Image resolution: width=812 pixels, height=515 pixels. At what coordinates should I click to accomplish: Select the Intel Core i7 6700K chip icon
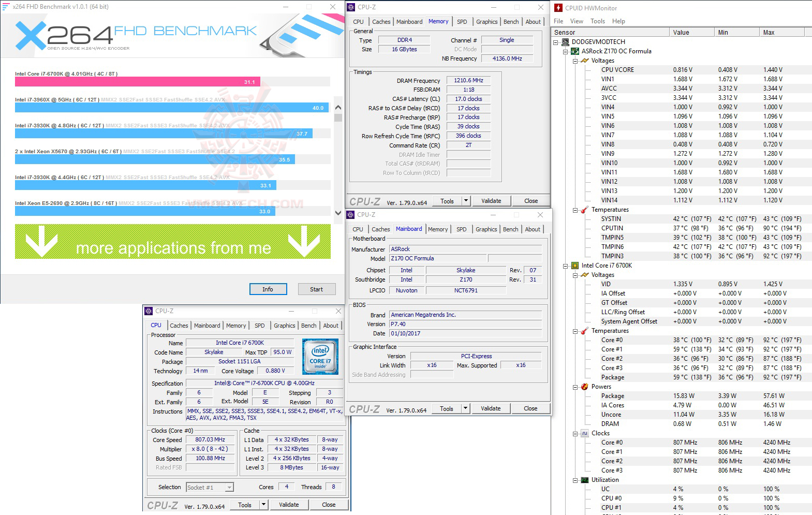(575, 266)
